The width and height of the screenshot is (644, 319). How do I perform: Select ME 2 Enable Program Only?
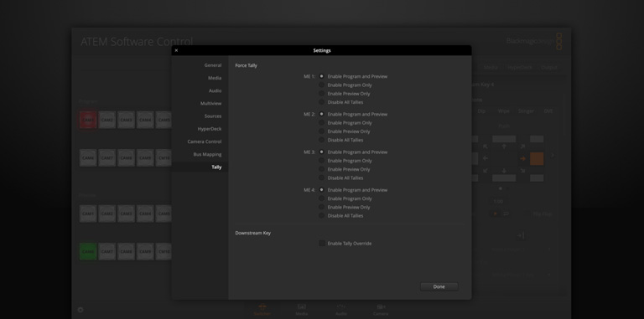(322, 122)
